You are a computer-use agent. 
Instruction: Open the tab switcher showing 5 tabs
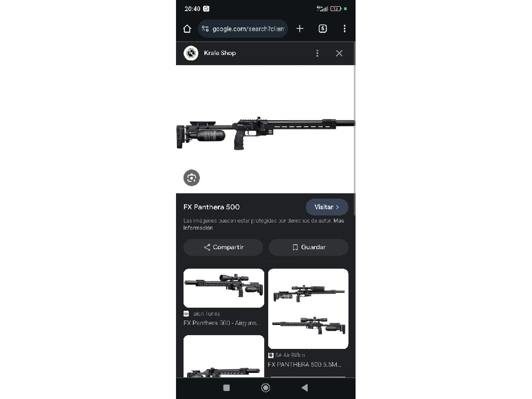[323, 29]
